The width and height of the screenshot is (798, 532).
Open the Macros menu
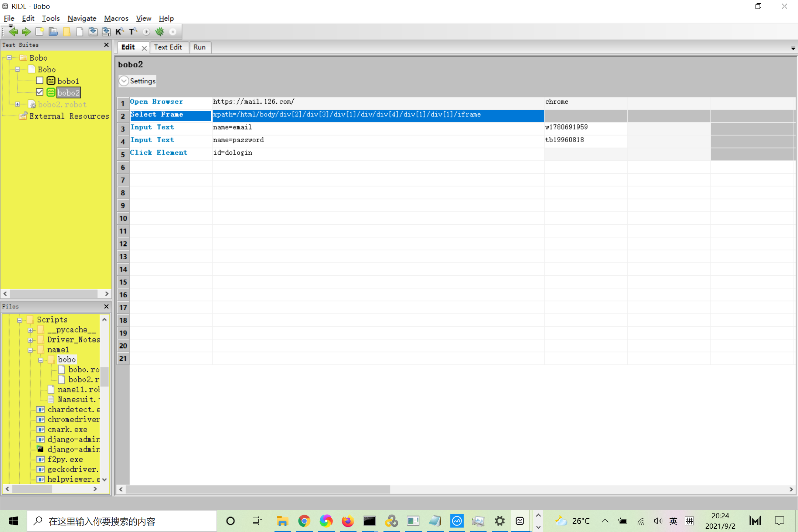point(116,18)
